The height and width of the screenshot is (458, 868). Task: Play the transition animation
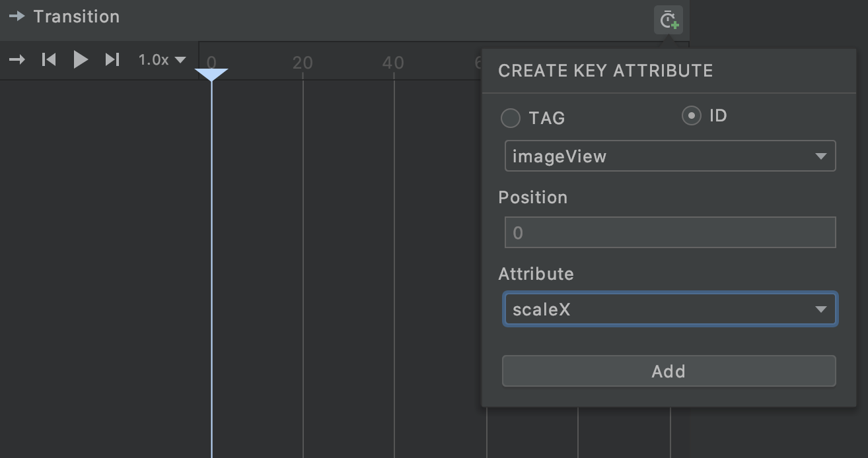pyautogui.click(x=81, y=60)
